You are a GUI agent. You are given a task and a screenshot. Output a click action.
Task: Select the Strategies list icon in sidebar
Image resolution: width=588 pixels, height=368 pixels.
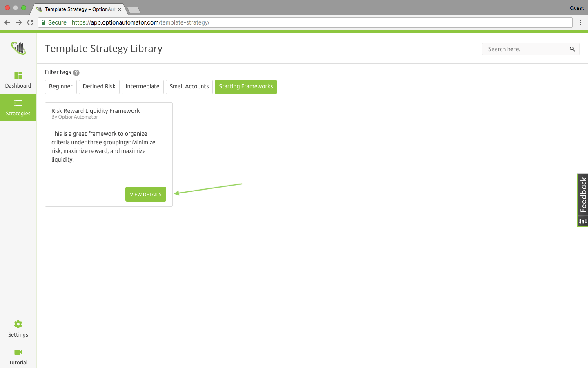click(x=18, y=103)
